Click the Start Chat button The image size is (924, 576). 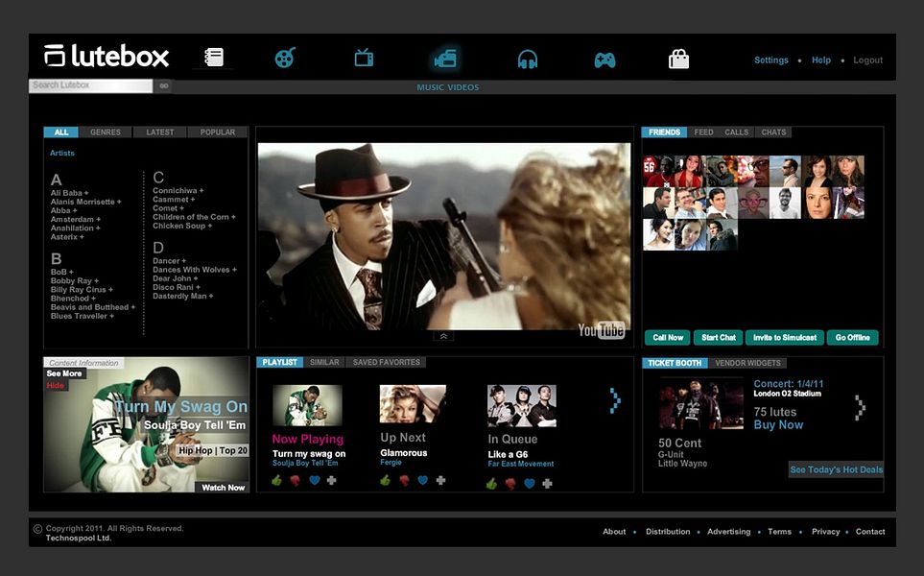719,337
